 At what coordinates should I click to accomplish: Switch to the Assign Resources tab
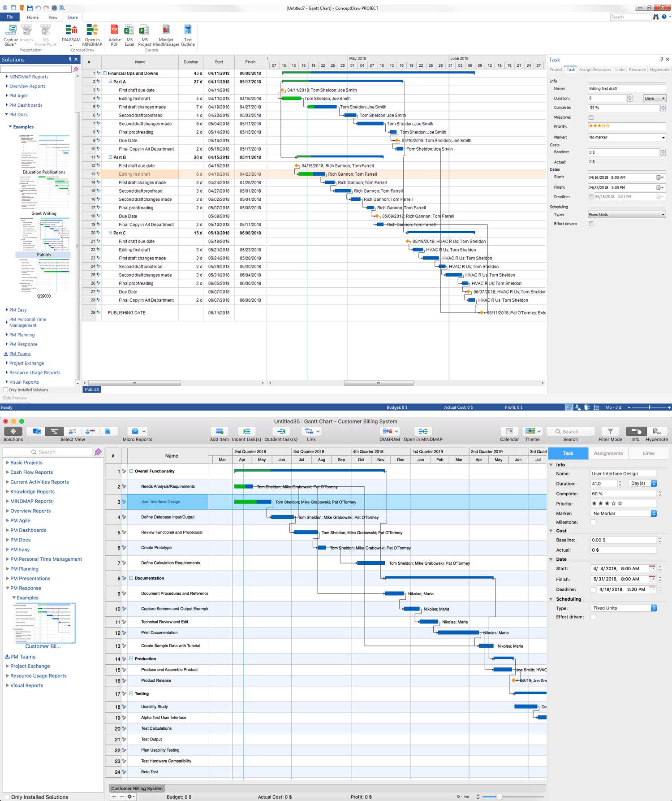[x=594, y=70]
